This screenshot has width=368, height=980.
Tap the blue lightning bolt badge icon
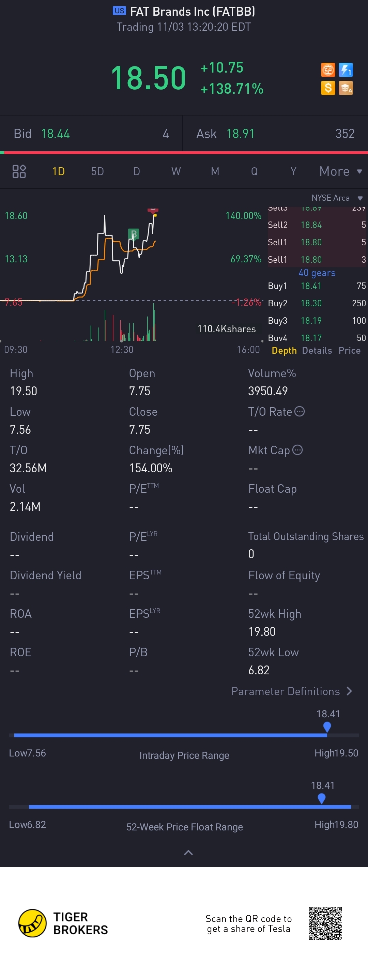[x=346, y=70]
